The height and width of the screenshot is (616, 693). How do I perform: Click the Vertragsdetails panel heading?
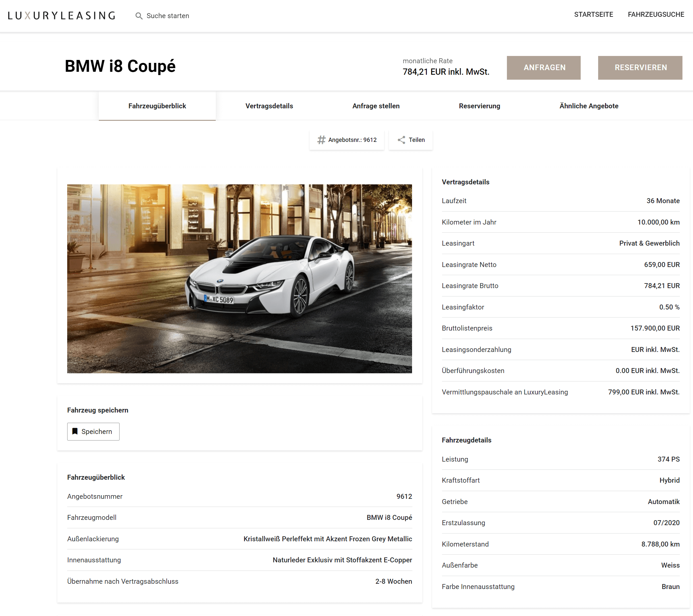[x=465, y=182]
